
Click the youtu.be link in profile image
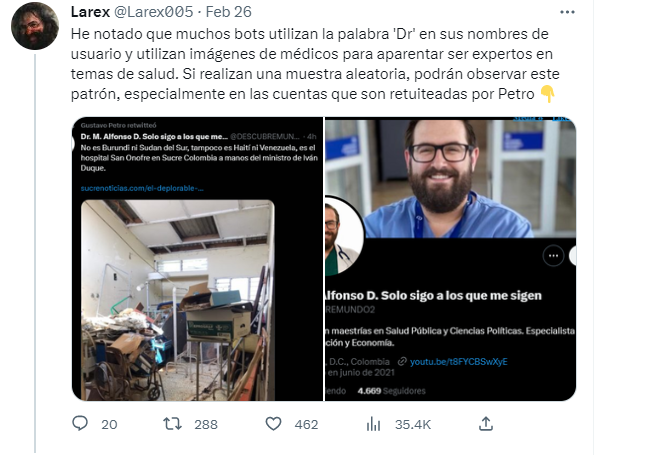(458, 362)
